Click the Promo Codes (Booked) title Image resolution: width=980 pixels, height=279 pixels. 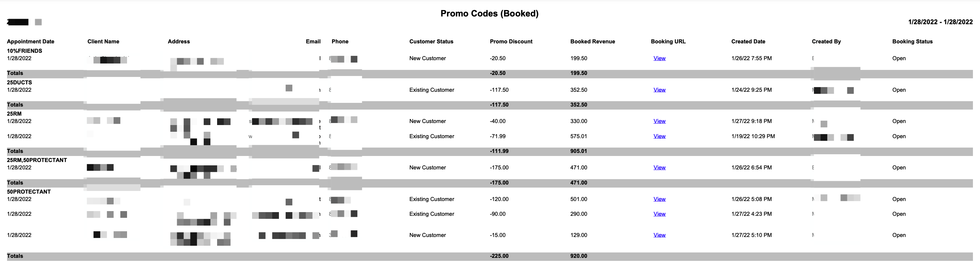489,13
